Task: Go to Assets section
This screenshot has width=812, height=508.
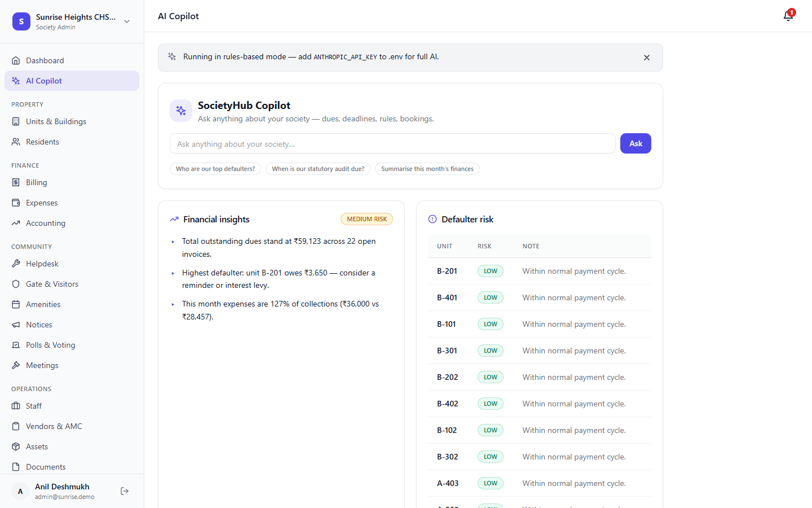Action: tap(72, 446)
